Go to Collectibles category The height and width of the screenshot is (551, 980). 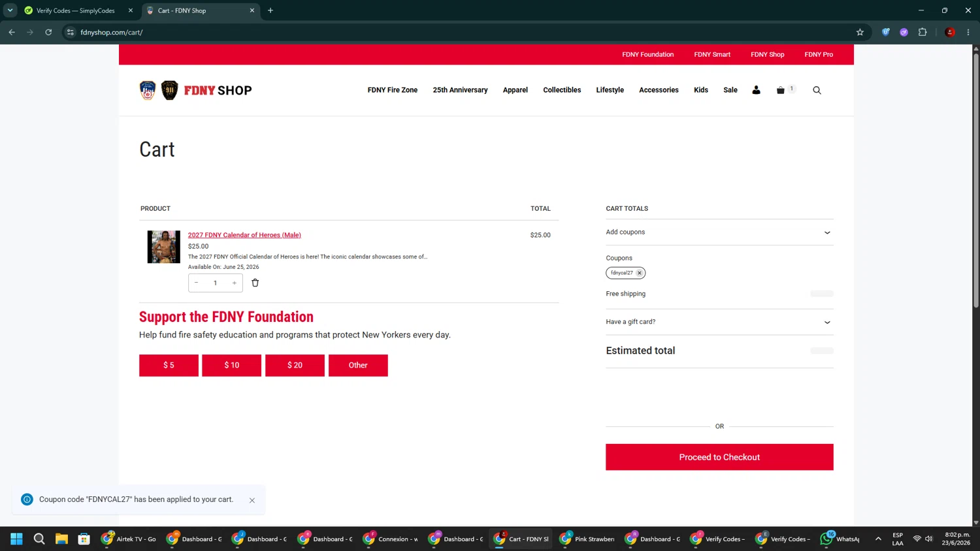click(x=562, y=90)
